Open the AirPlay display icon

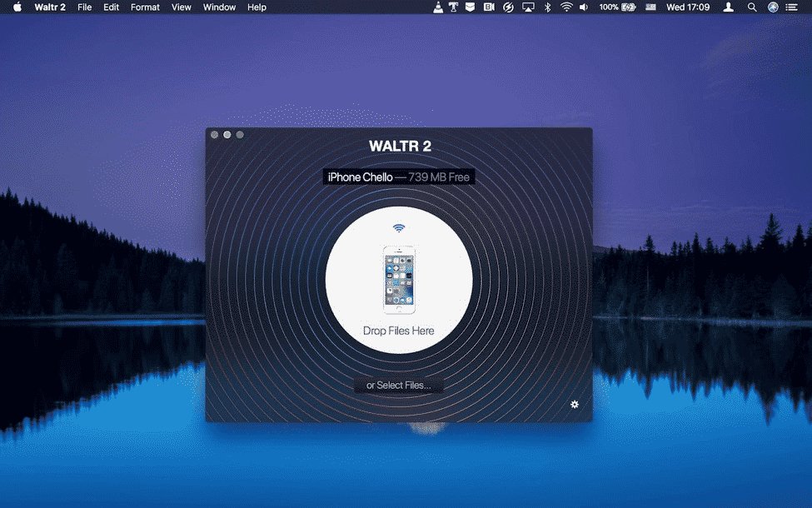tap(527, 7)
